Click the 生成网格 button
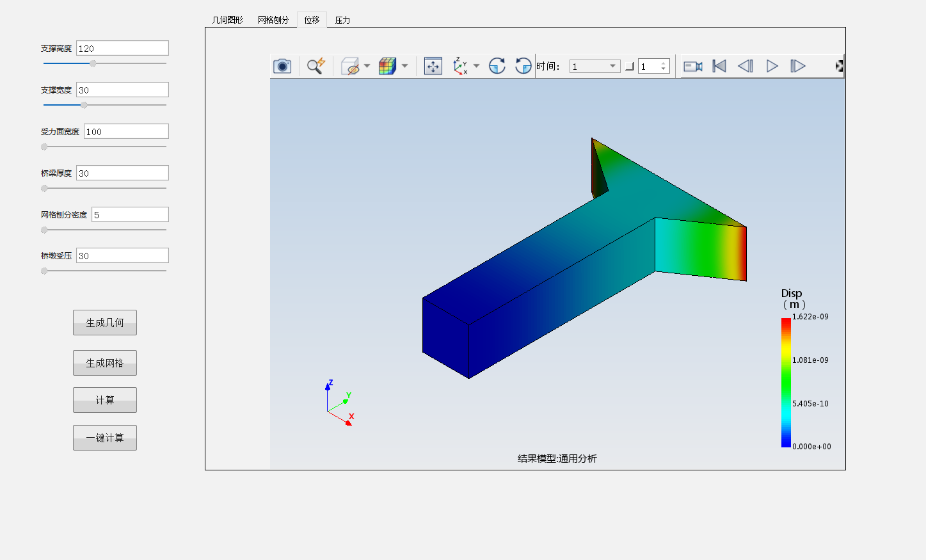The image size is (926, 560). [x=105, y=363]
